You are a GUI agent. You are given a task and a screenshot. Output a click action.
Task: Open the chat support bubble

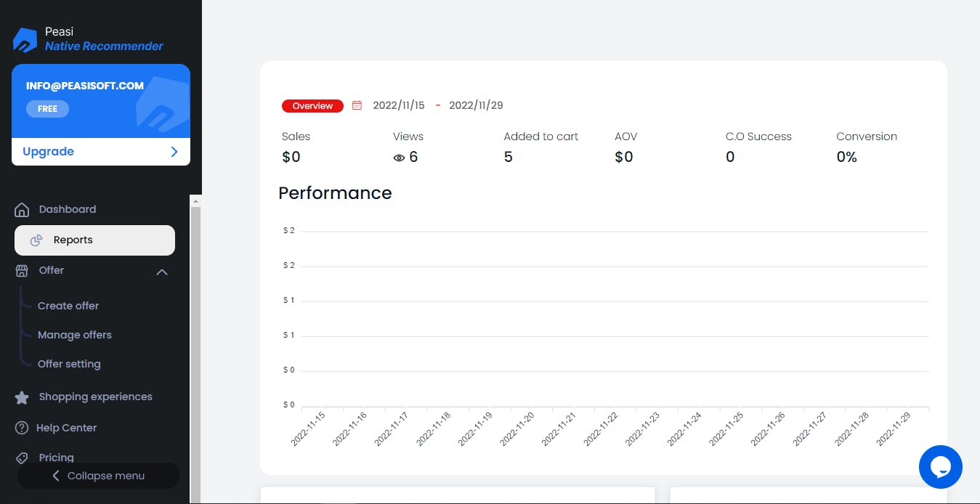(x=940, y=467)
